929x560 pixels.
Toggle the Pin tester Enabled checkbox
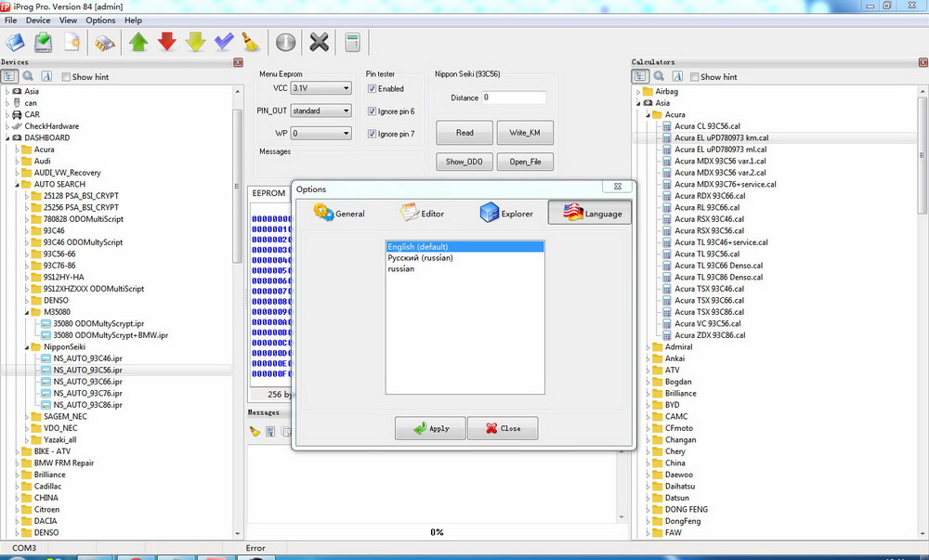click(x=373, y=89)
